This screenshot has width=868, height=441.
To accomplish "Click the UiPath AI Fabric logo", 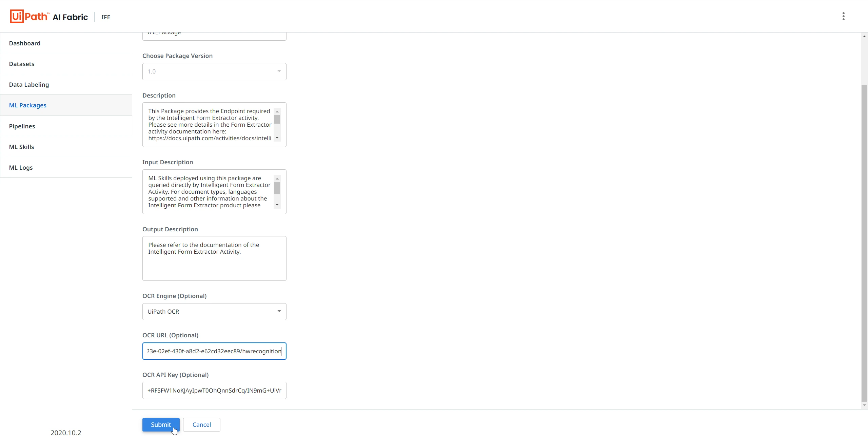I will [49, 17].
